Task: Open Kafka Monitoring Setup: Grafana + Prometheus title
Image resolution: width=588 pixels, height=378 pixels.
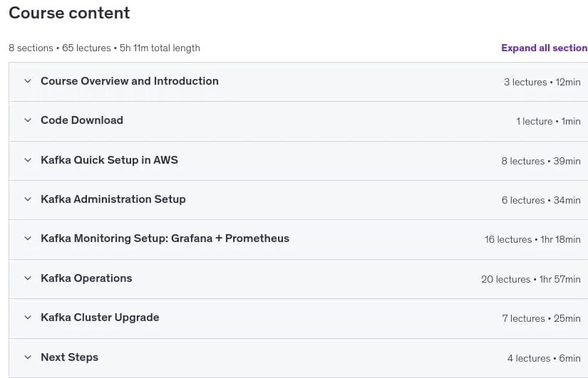Action: 165,238
